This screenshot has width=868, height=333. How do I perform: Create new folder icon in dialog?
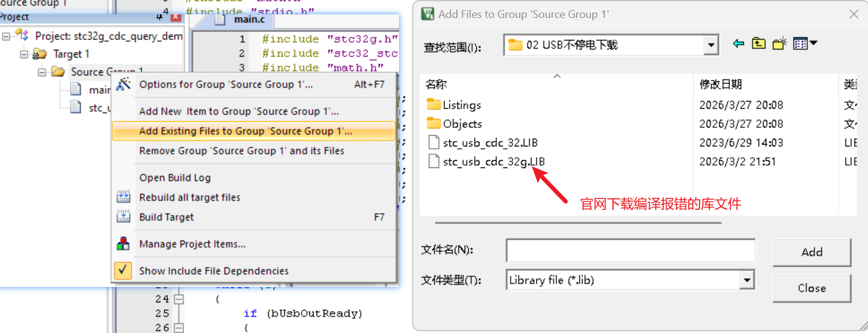tap(780, 44)
